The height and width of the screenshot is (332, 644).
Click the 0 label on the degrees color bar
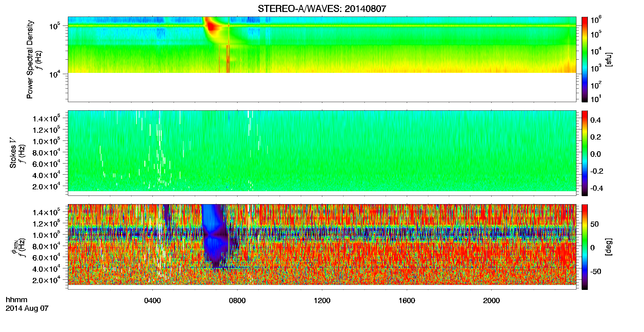coord(592,248)
